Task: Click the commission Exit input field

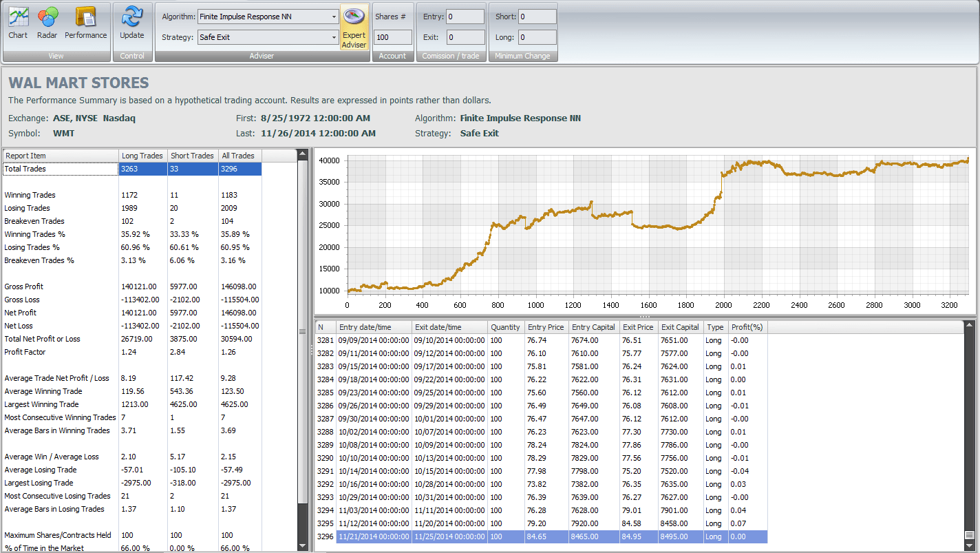Action: [x=465, y=37]
